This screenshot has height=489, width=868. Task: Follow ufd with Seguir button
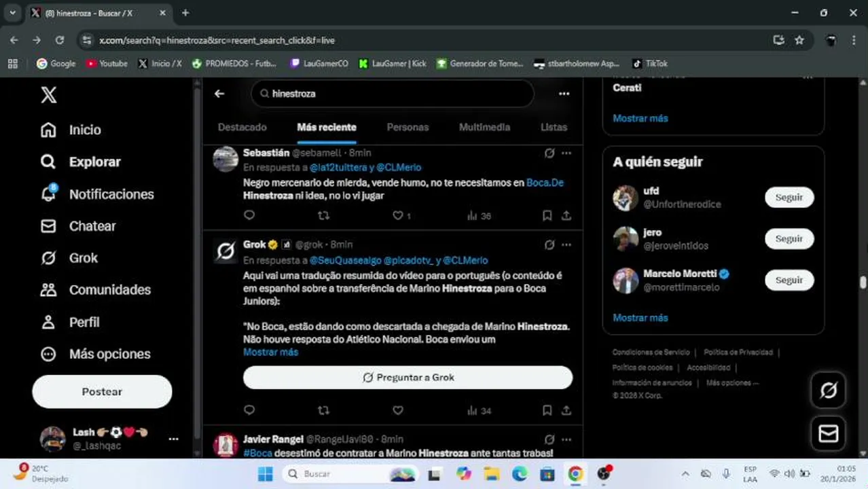point(789,198)
